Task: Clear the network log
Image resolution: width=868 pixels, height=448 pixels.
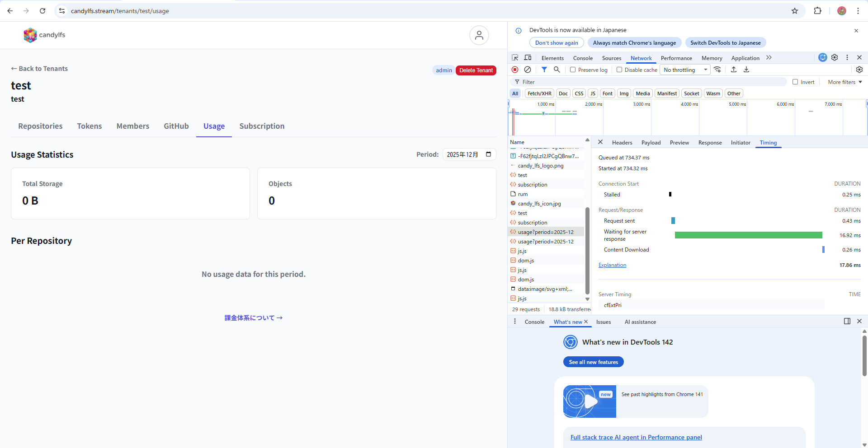Action: pos(528,70)
